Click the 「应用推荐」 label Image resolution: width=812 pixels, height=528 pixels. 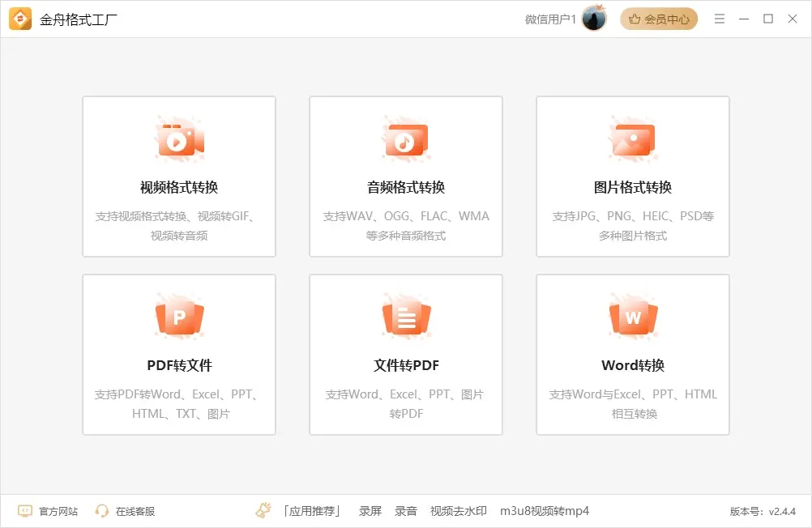pyautogui.click(x=312, y=511)
